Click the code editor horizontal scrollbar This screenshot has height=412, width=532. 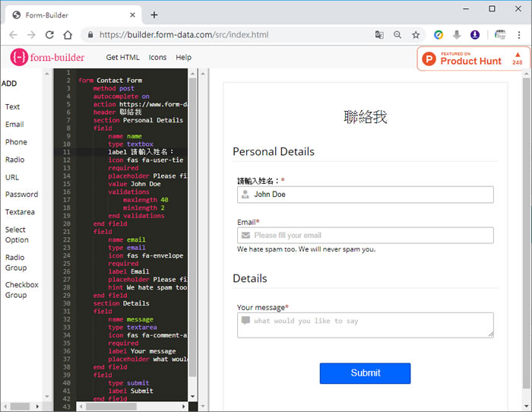[111, 406]
